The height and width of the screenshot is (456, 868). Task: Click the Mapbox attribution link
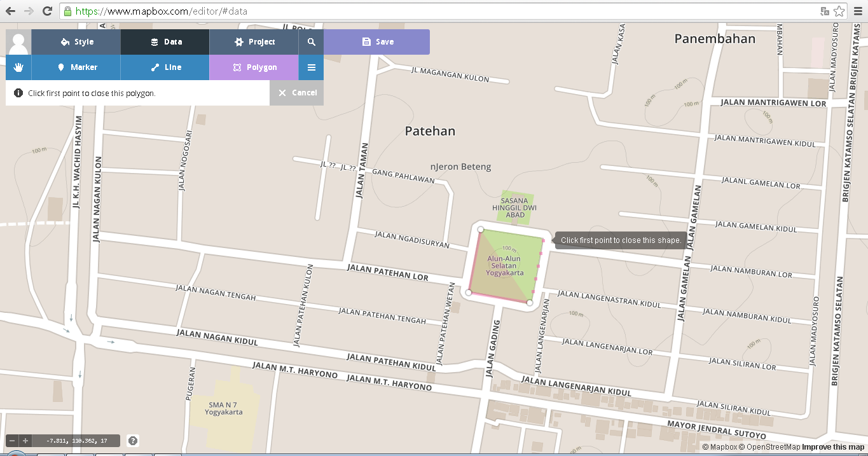pos(722,447)
